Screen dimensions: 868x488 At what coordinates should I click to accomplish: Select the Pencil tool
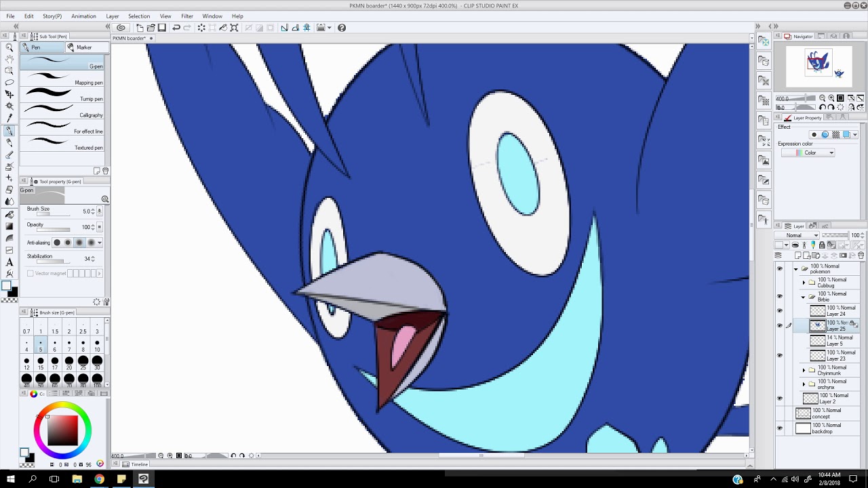pos(9,142)
